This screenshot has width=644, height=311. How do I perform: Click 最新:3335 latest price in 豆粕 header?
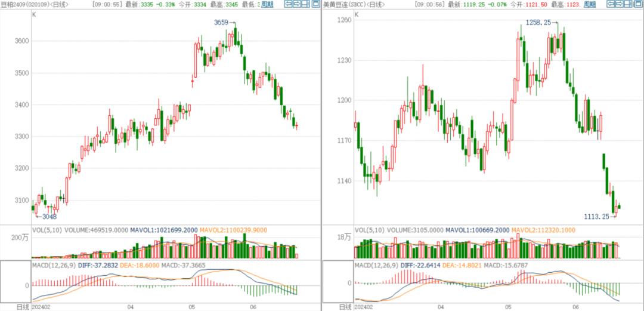(140, 5)
